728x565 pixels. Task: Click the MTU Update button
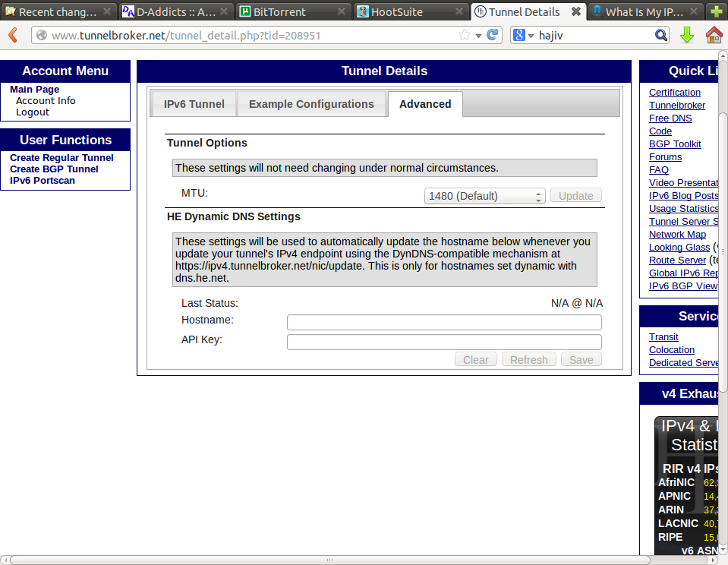coord(575,196)
